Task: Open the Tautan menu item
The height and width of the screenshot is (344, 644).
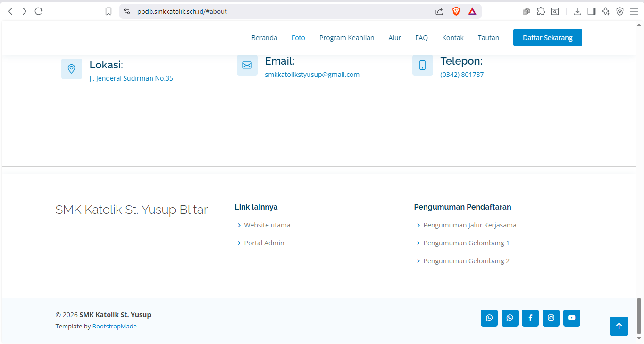Action: point(488,38)
